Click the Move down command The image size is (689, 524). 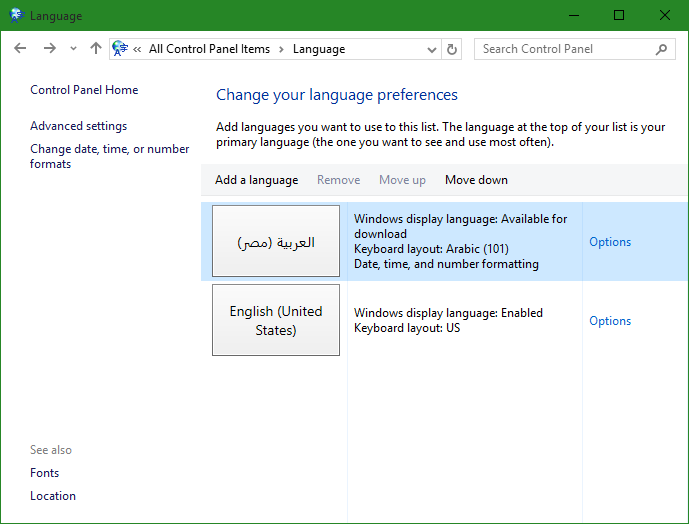[x=476, y=180]
